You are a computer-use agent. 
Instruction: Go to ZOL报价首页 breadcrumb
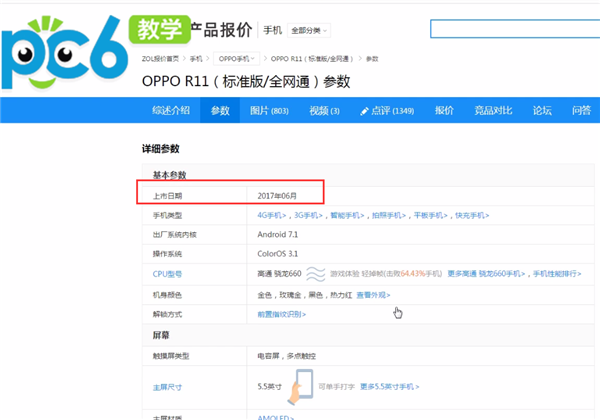pyautogui.click(x=160, y=59)
